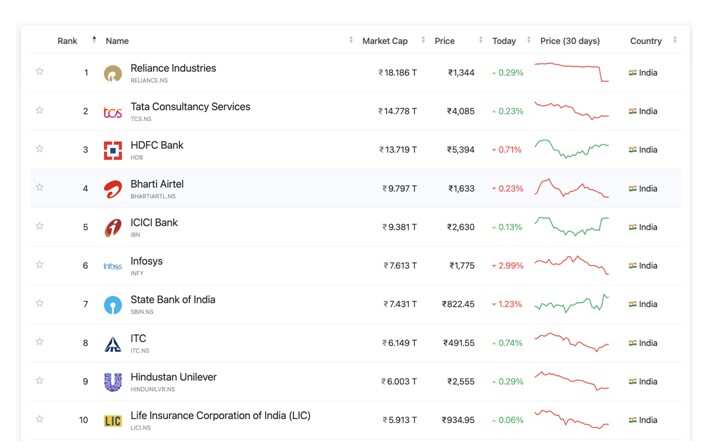Click the Reliance Industries logo
The height and width of the screenshot is (447, 722).
(113, 73)
